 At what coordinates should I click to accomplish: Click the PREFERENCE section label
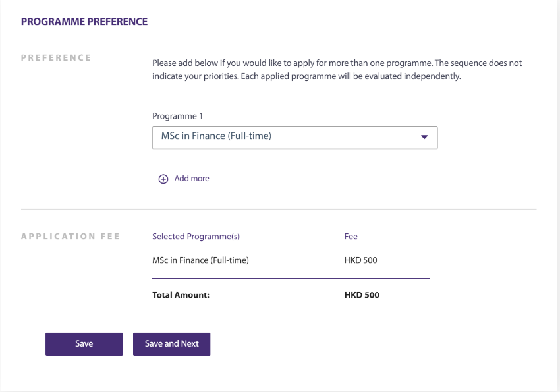point(56,58)
